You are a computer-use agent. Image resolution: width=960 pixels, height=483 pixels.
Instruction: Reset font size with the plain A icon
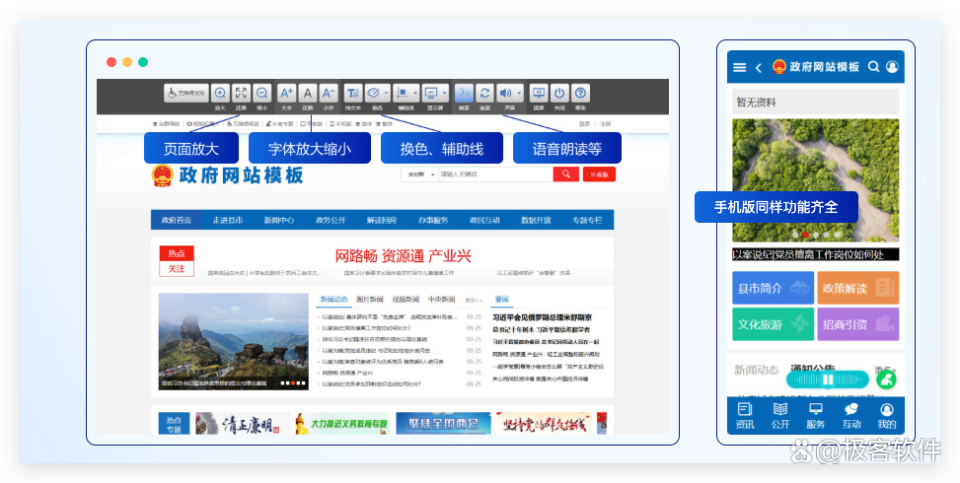307,93
